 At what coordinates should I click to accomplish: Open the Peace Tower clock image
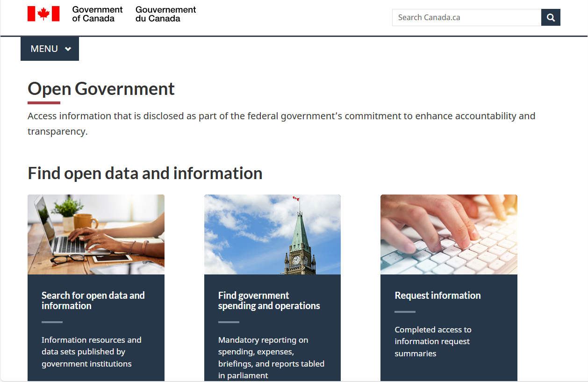(272, 234)
